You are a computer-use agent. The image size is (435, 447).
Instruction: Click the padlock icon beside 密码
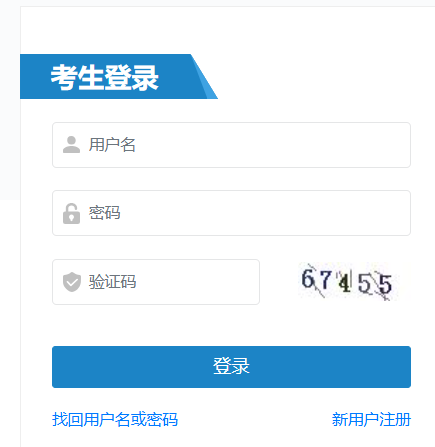tap(71, 213)
